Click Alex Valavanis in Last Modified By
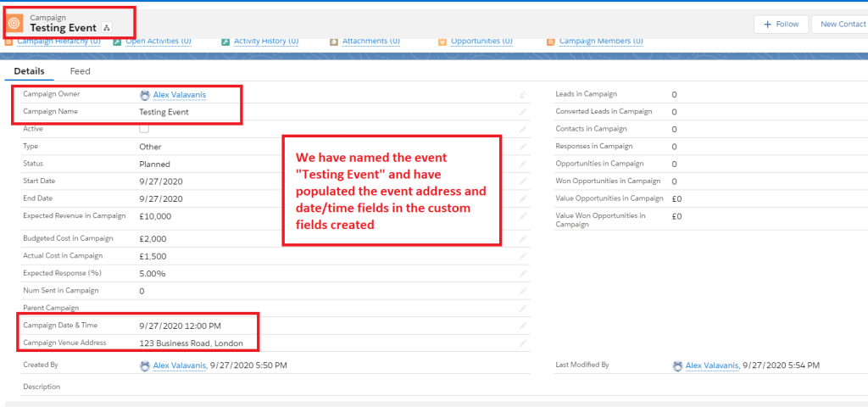This screenshot has height=407, width=868. (711, 365)
